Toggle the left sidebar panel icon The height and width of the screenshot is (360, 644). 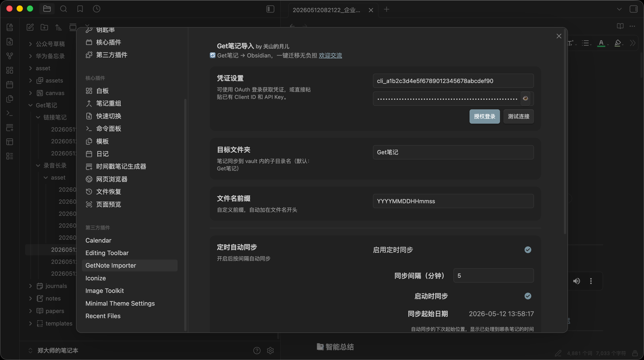tap(270, 9)
